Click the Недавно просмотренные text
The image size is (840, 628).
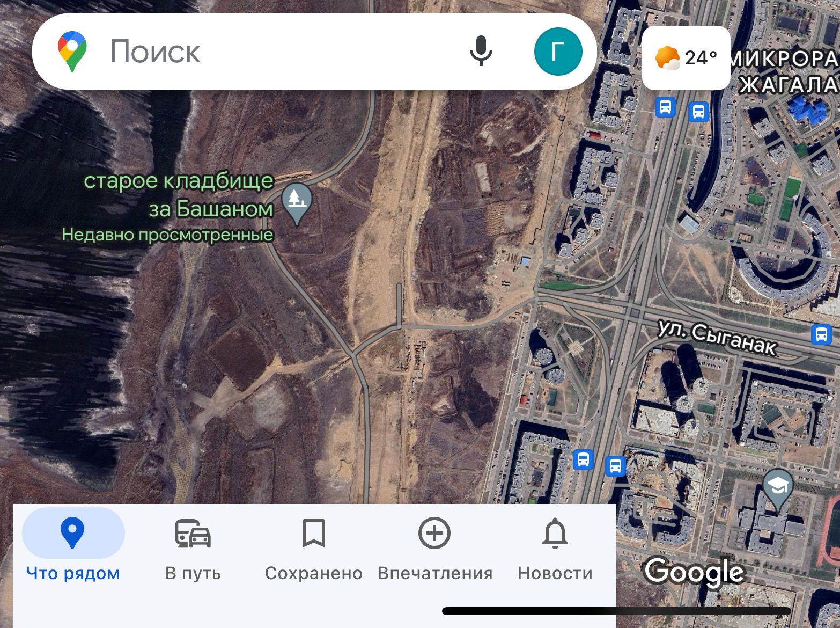pyautogui.click(x=167, y=235)
